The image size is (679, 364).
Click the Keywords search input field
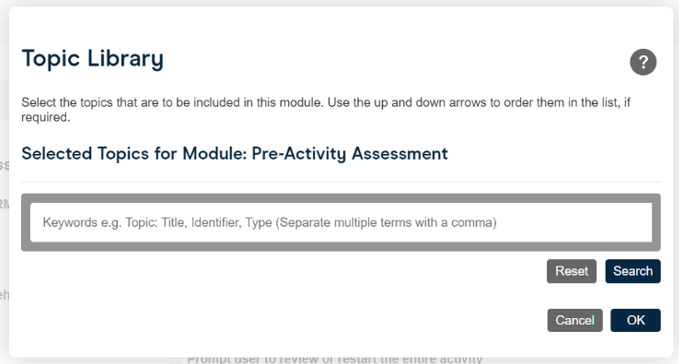[341, 222]
